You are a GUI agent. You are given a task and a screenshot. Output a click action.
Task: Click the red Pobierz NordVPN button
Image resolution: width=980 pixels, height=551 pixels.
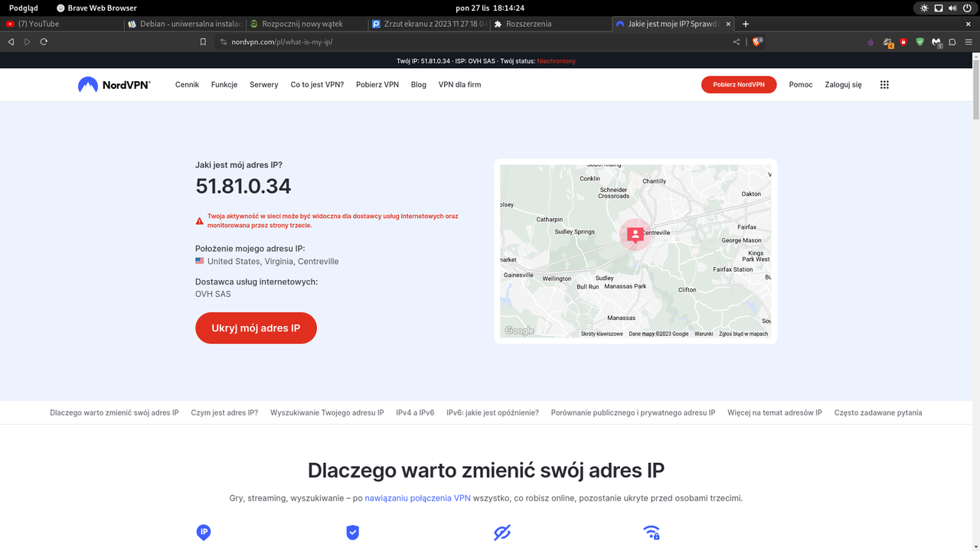[x=739, y=85]
